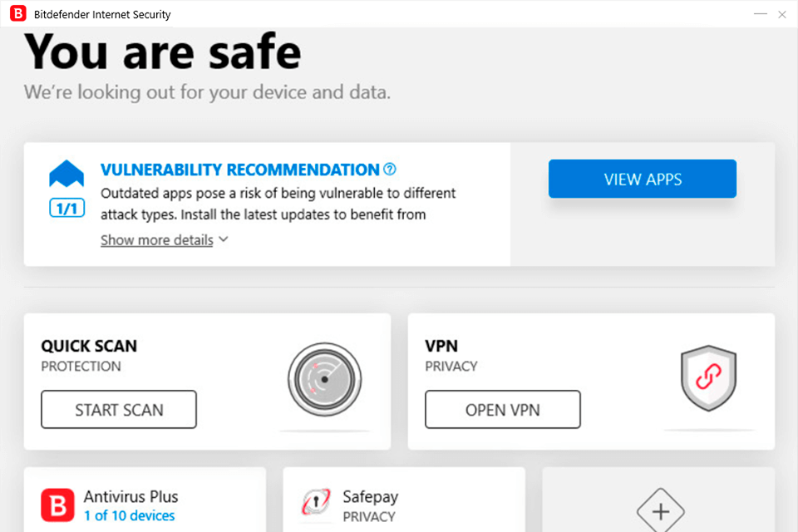The image size is (798, 532).
Task: Open the 1 of 10 devices link
Action: (129, 516)
